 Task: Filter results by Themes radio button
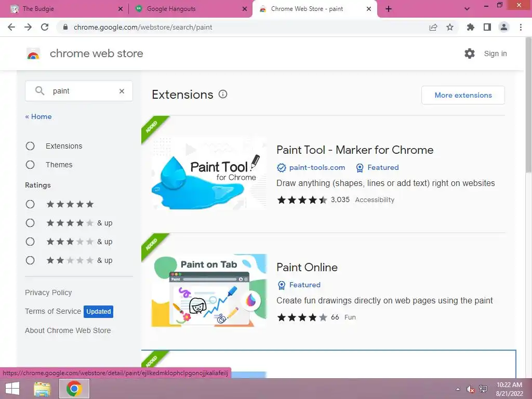pos(30,165)
